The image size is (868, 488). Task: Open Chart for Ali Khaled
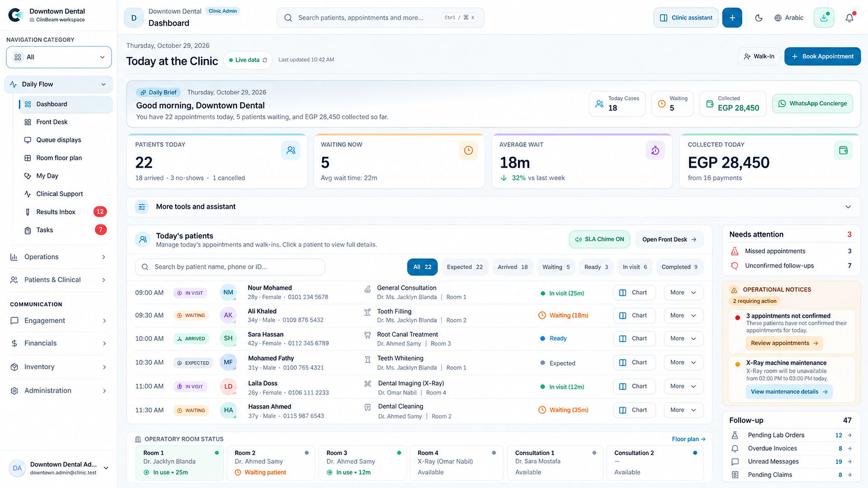coord(634,316)
